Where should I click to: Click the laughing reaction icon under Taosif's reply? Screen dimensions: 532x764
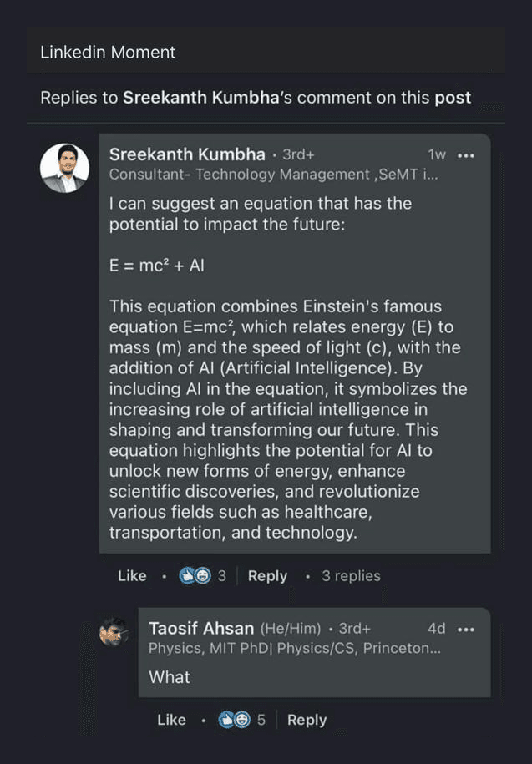(241, 719)
